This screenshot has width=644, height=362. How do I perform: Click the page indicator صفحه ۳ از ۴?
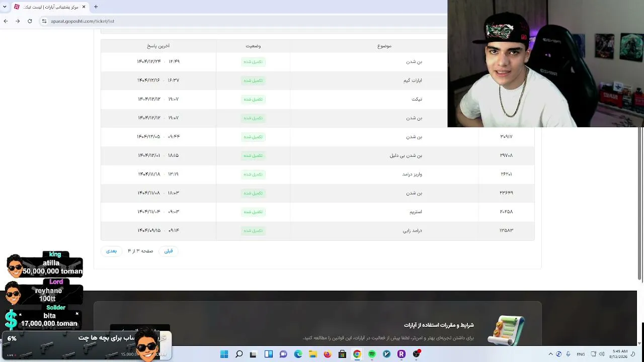click(x=140, y=251)
